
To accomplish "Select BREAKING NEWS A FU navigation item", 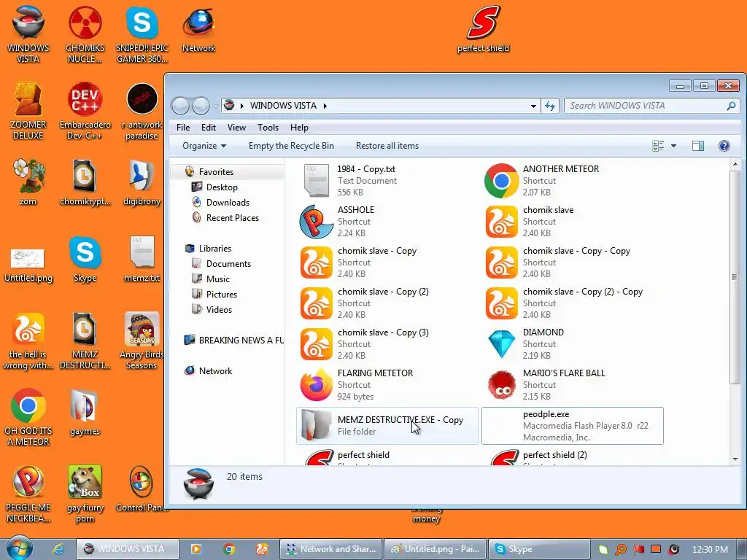I will click(233, 341).
